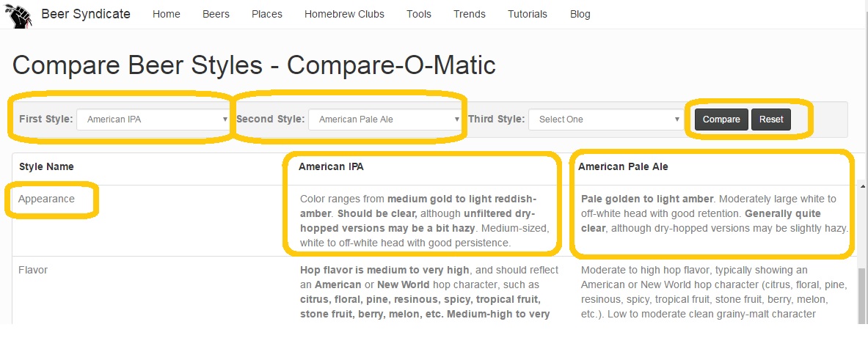Click the scrollbar up arrow
Viewport: 868px width, 349px height.
[863, 187]
